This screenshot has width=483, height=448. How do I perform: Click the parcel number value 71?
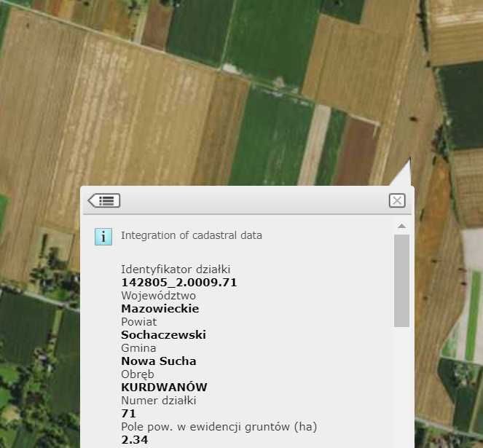(128, 414)
